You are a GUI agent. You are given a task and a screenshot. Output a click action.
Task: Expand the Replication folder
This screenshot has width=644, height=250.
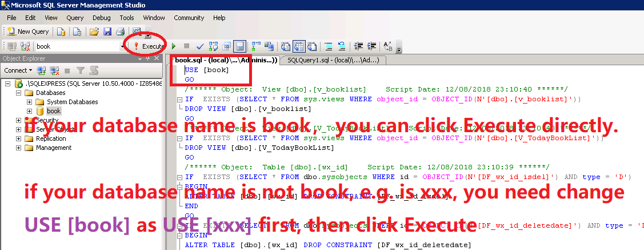[x=18, y=138]
